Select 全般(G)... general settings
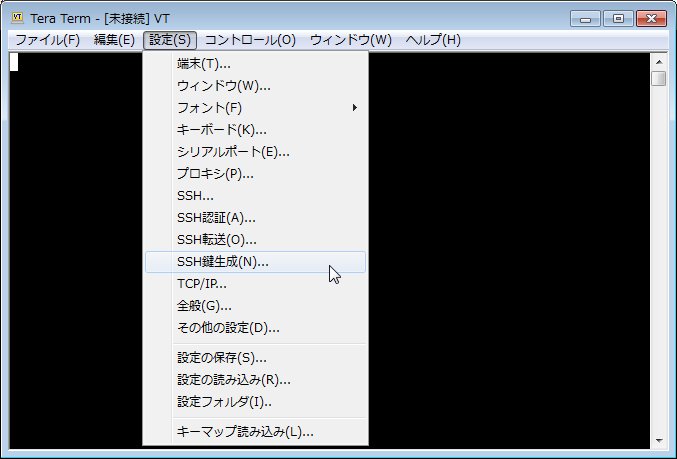677x459 pixels. pyautogui.click(x=256, y=306)
